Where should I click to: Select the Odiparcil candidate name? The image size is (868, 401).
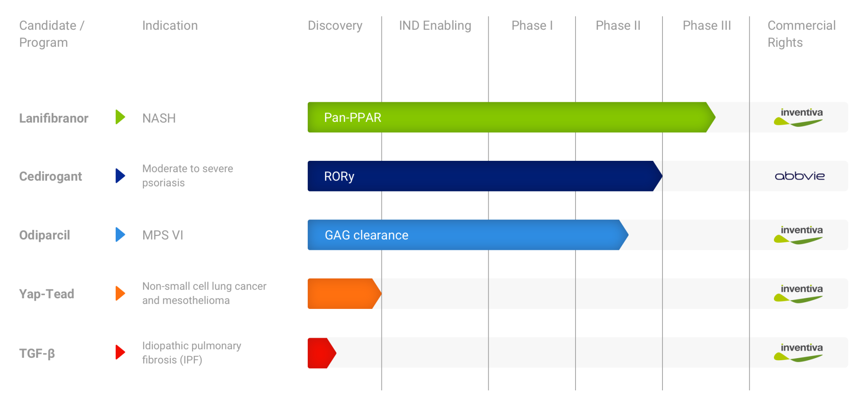click(45, 235)
